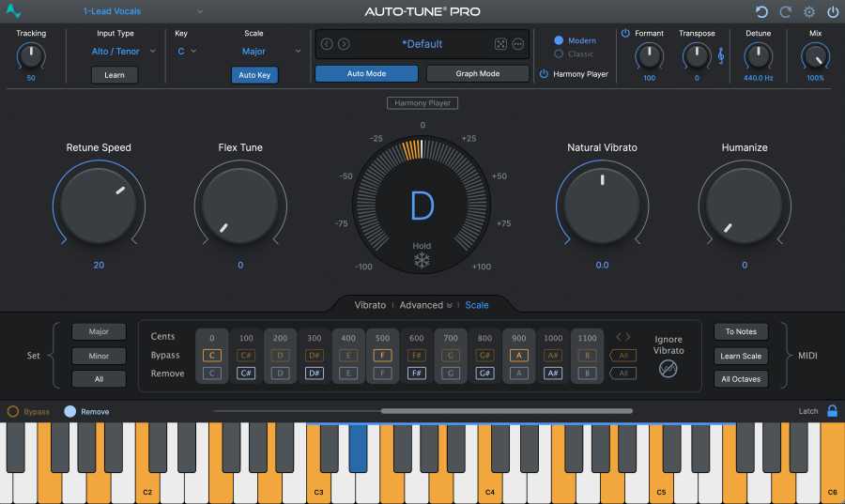This screenshot has height=504, width=845.
Task: Open the Key C dropdown
Action: (x=187, y=52)
